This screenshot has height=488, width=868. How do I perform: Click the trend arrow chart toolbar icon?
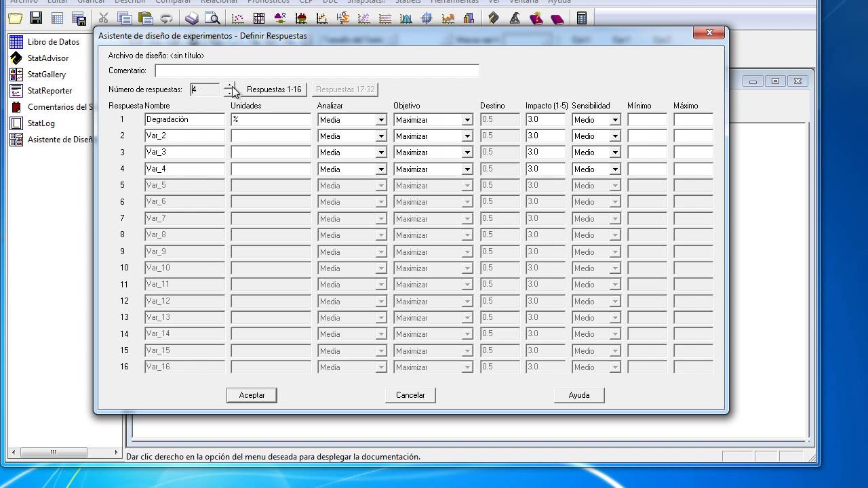click(x=448, y=18)
